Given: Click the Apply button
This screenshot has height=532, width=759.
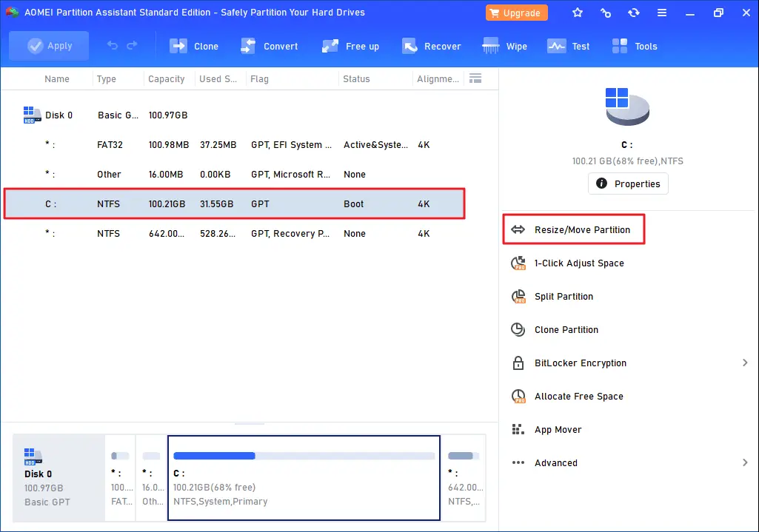Looking at the screenshot, I should [x=49, y=46].
